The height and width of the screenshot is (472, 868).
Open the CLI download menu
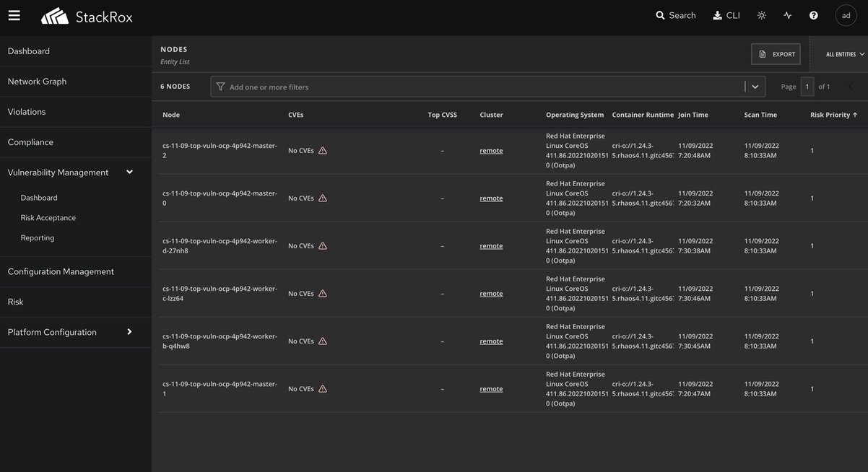[x=726, y=15]
